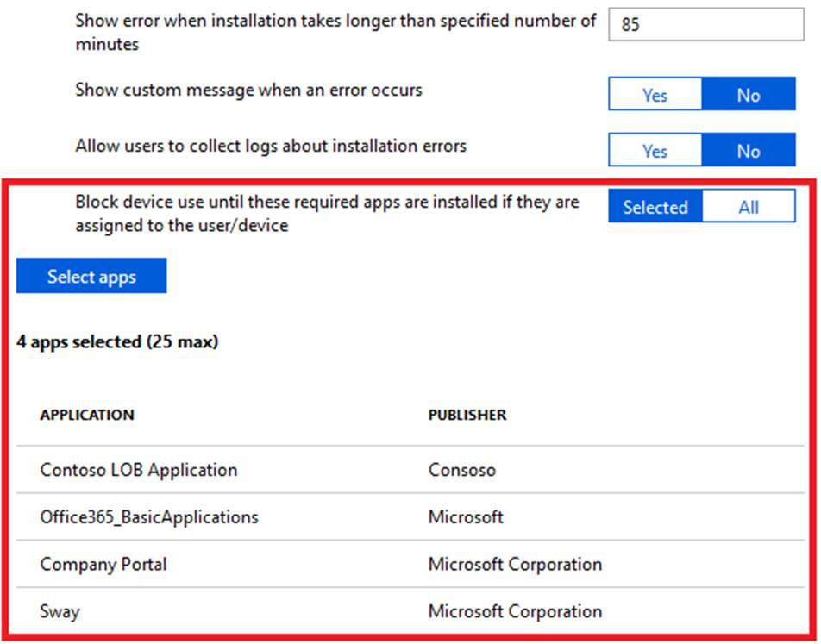Choose No for collecting installation logs
The height and width of the screenshot is (644, 821).
(x=749, y=150)
